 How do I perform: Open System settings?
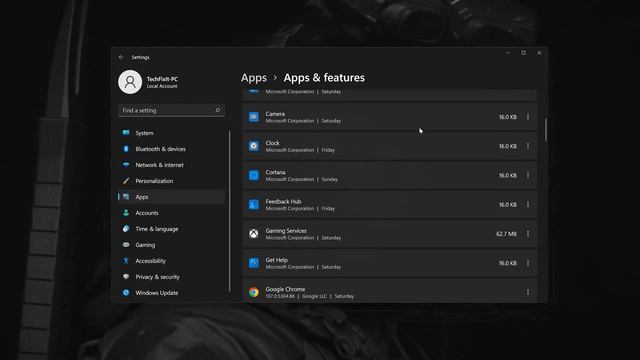(171, 133)
